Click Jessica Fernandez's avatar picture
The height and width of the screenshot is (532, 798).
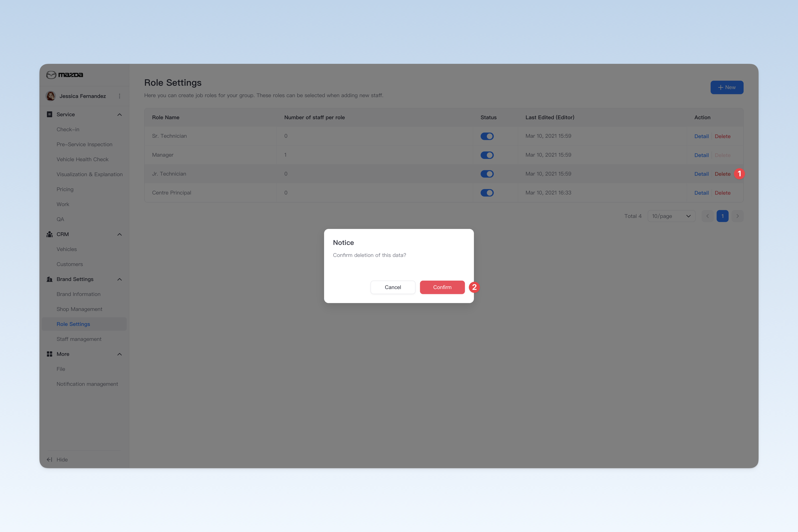coord(51,96)
